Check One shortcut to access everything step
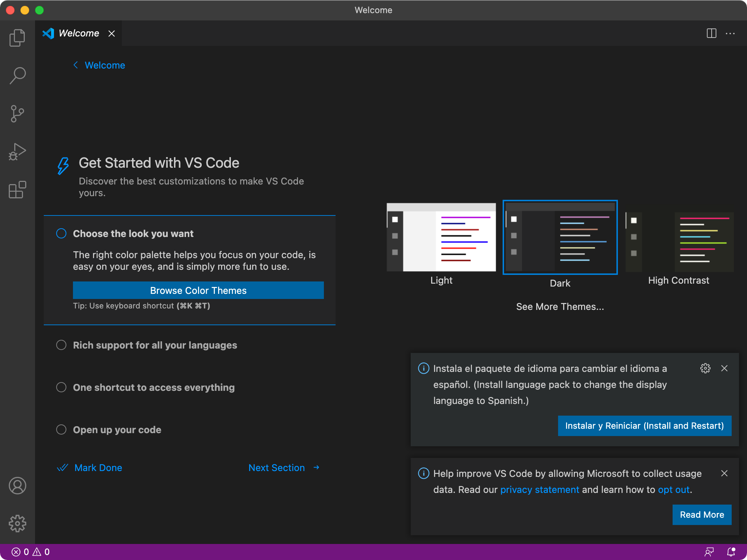Viewport: 747px width, 560px height. coord(61,387)
